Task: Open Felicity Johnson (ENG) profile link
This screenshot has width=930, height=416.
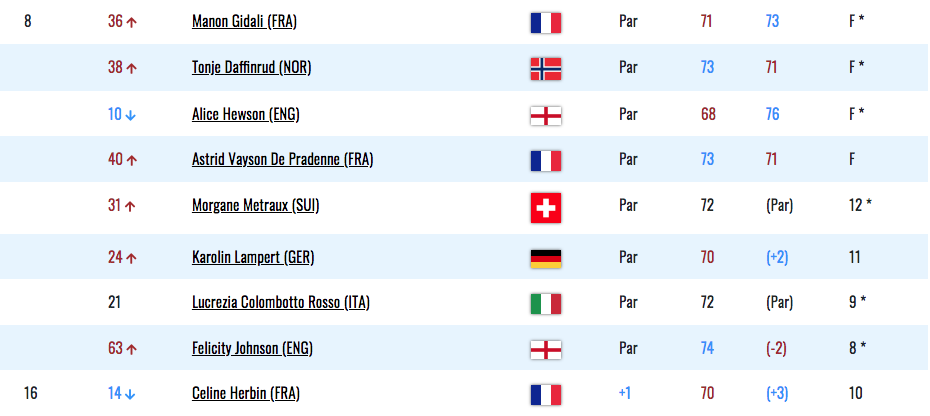Action: click(252, 348)
